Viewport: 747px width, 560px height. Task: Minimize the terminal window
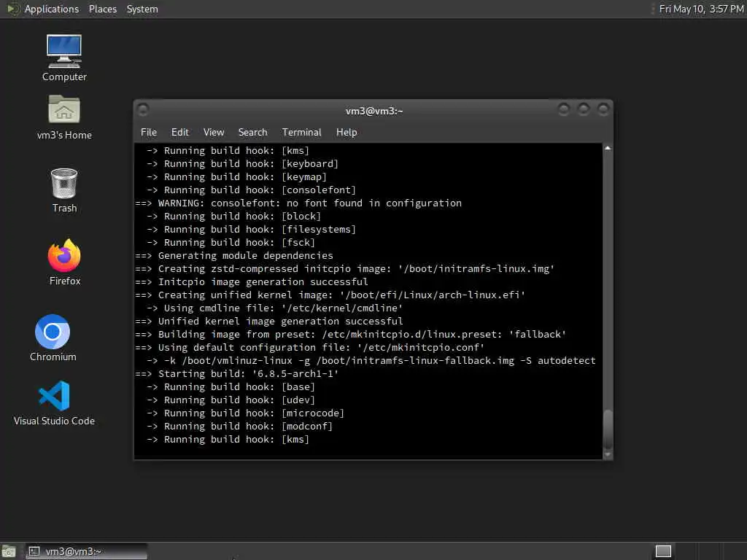point(564,110)
